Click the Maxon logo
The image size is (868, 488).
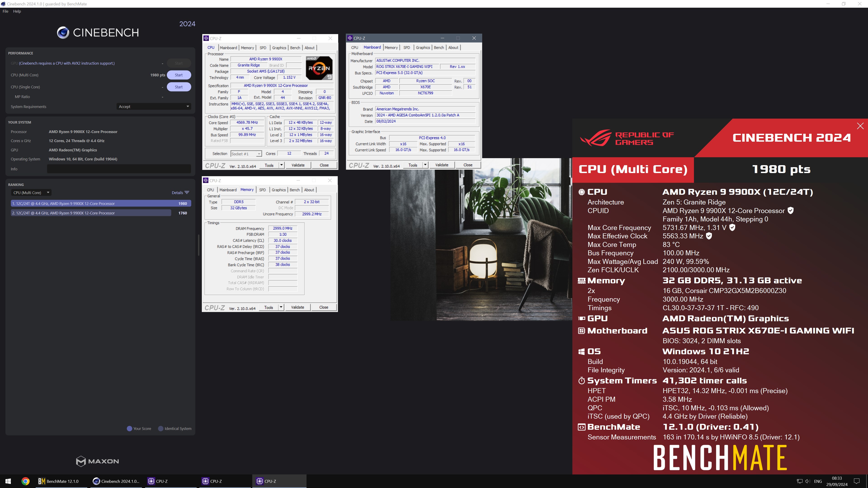pyautogui.click(x=97, y=461)
